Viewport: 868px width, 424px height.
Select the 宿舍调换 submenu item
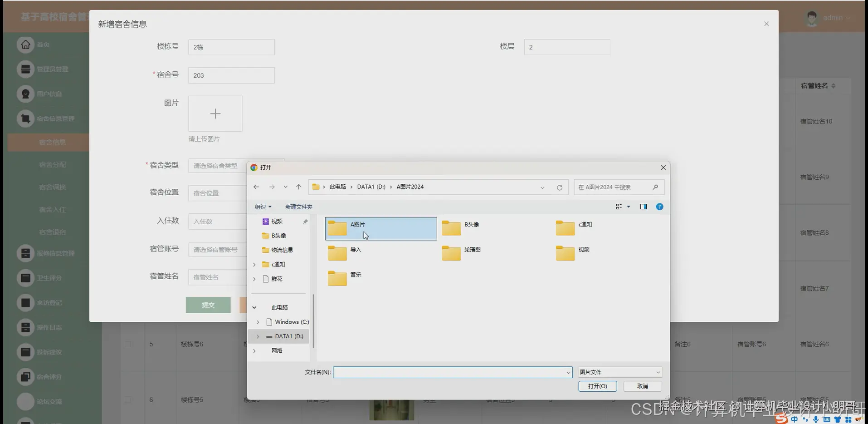tap(52, 187)
